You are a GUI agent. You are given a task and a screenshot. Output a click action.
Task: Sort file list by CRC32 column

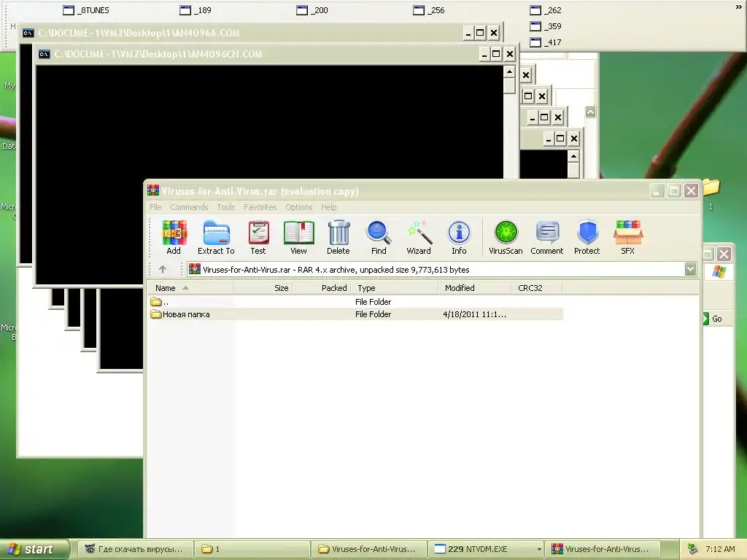[536, 288]
